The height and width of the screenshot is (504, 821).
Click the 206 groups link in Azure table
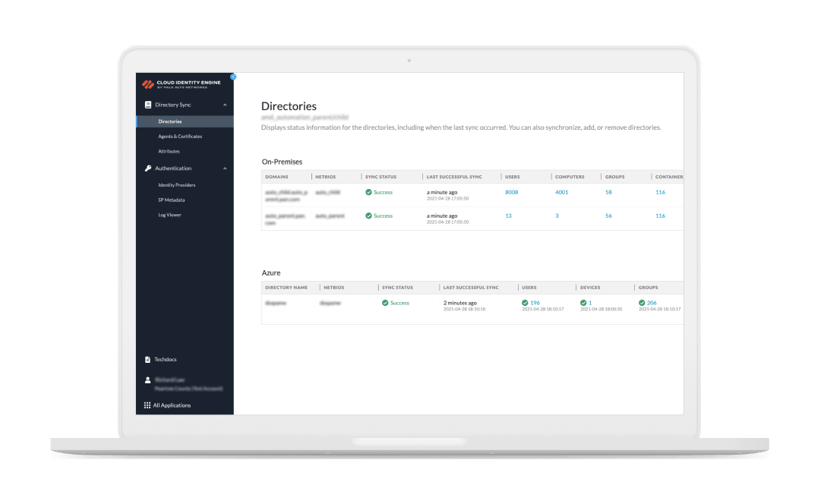(x=649, y=302)
